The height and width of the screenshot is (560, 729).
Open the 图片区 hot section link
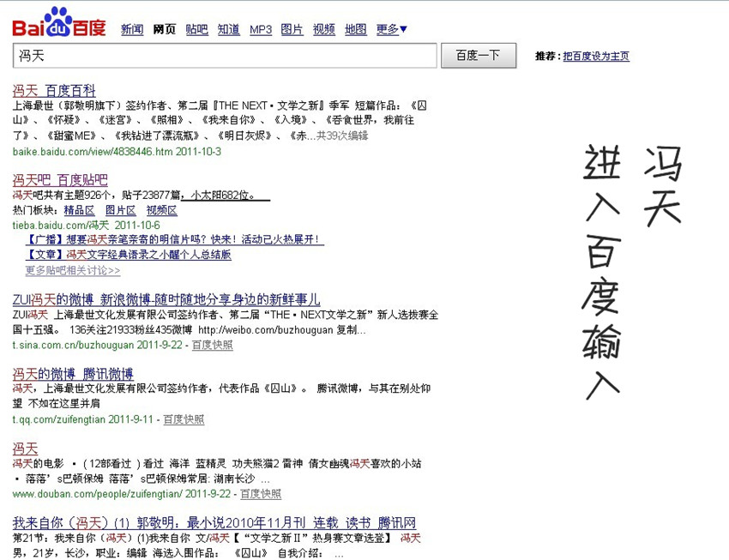[120, 210]
